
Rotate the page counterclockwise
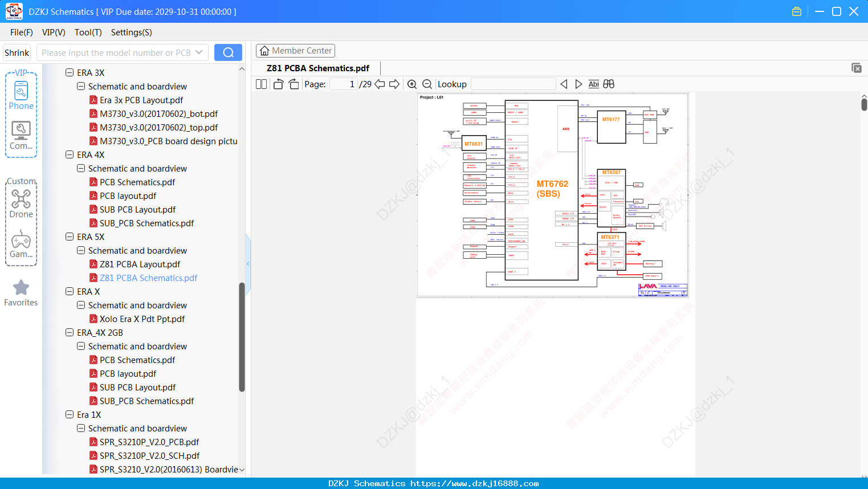(x=278, y=84)
